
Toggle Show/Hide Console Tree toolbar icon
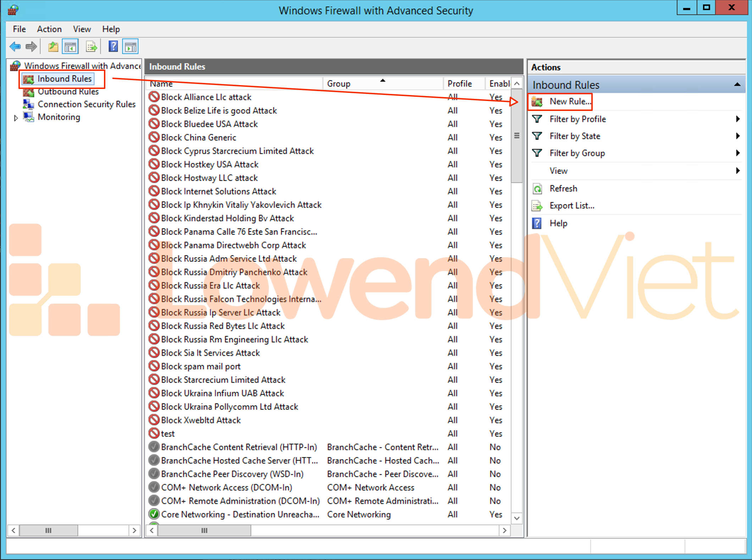pyautogui.click(x=70, y=46)
